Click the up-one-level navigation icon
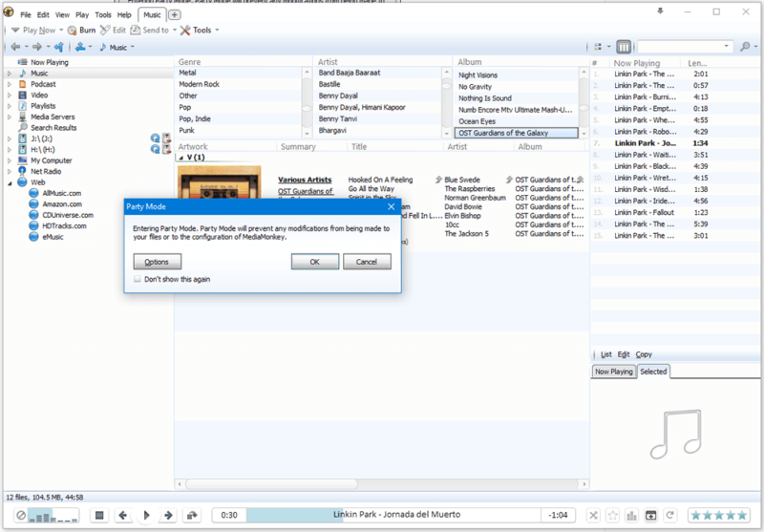The image size is (764, 532). (x=59, y=47)
